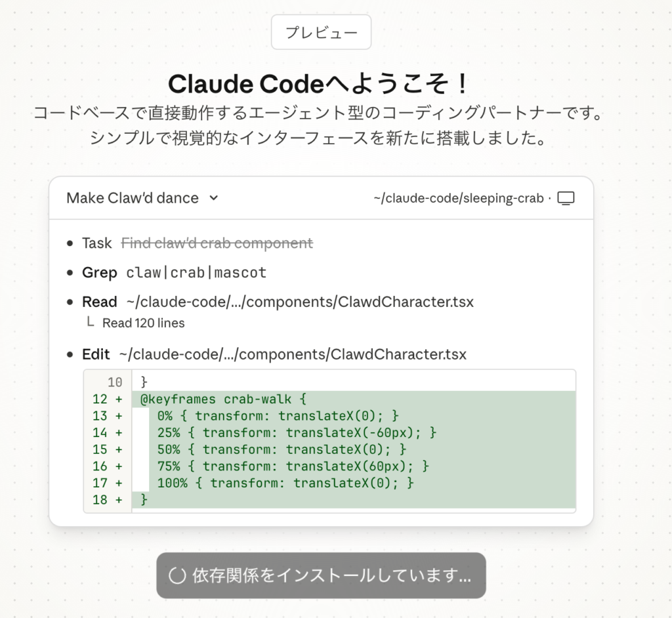Click the 100% translateX(0) diff line

click(285, 483)
